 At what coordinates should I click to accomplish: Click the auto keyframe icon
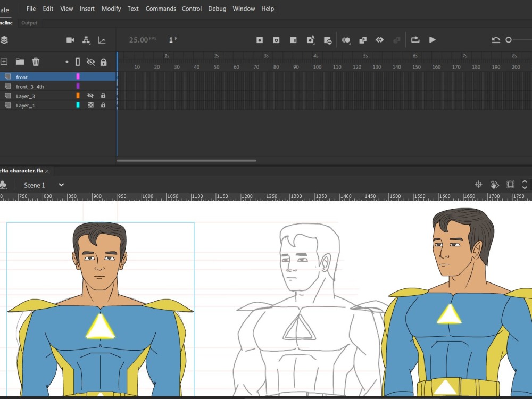tap(311, 40)
